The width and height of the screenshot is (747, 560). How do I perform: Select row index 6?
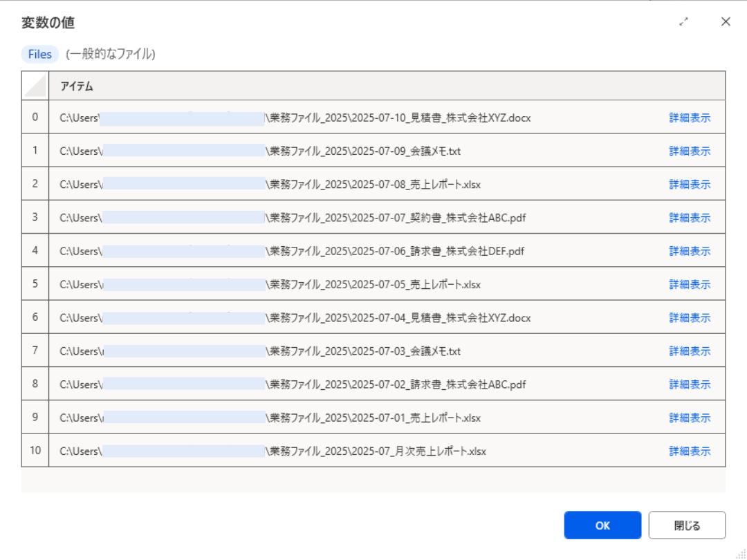click(x=35, y=317)
